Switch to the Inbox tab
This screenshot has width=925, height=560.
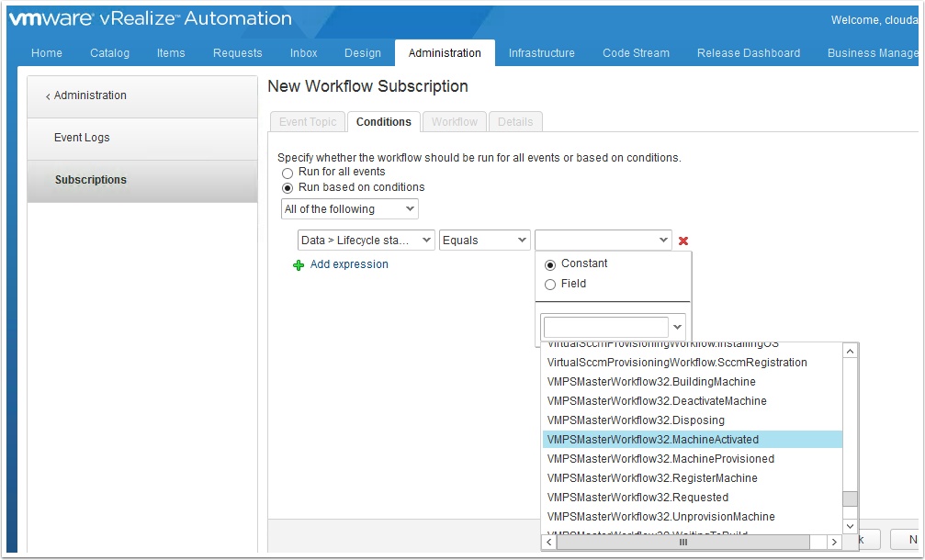point(304,53)
